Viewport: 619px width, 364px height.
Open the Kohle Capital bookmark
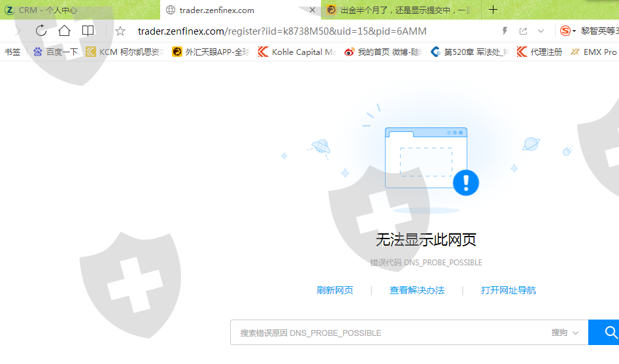[x=297, y=52]
